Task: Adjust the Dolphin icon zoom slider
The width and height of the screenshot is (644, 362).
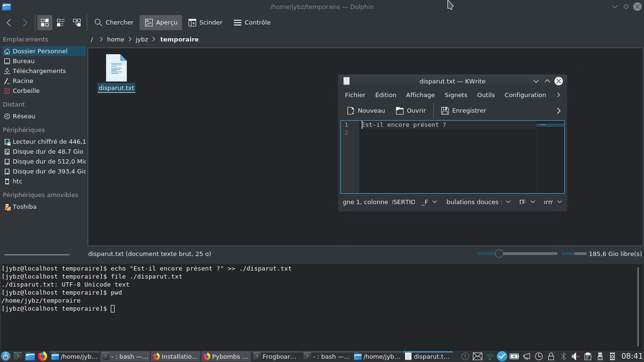Action: coord(517,254)
